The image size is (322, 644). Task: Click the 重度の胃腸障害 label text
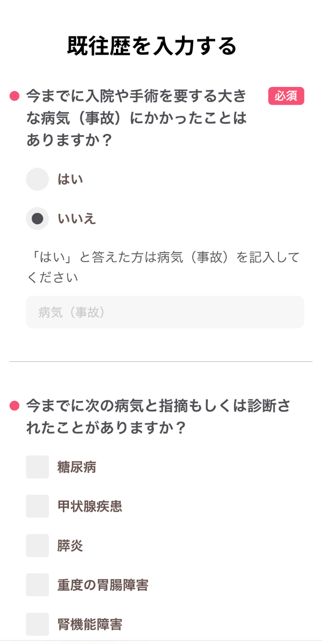pyautogui.click(x=103, y=585)
